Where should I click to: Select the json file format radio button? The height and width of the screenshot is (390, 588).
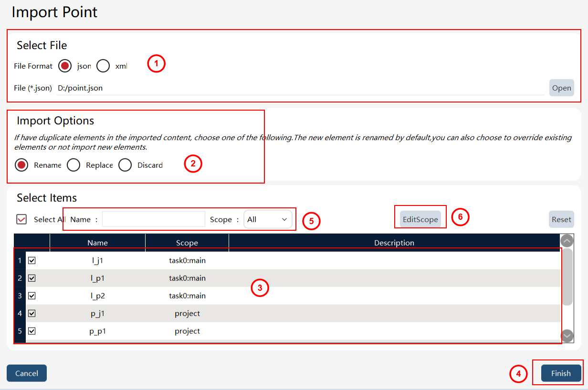65,66
